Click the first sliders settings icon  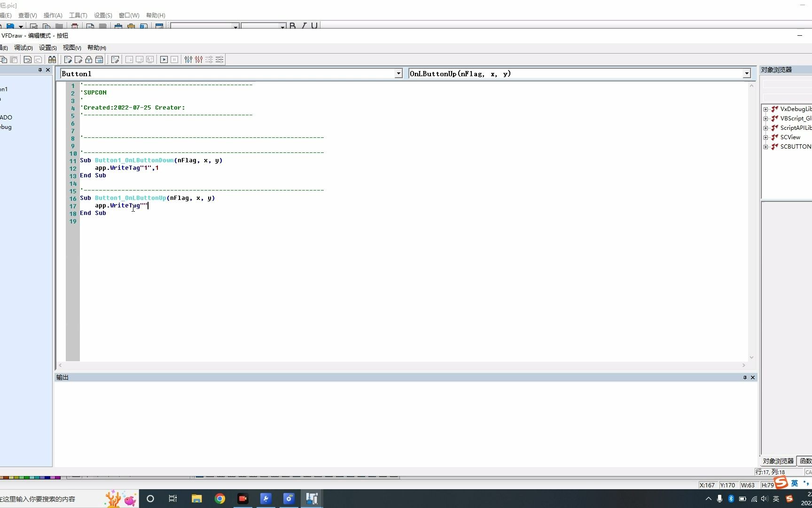point(188,60)
